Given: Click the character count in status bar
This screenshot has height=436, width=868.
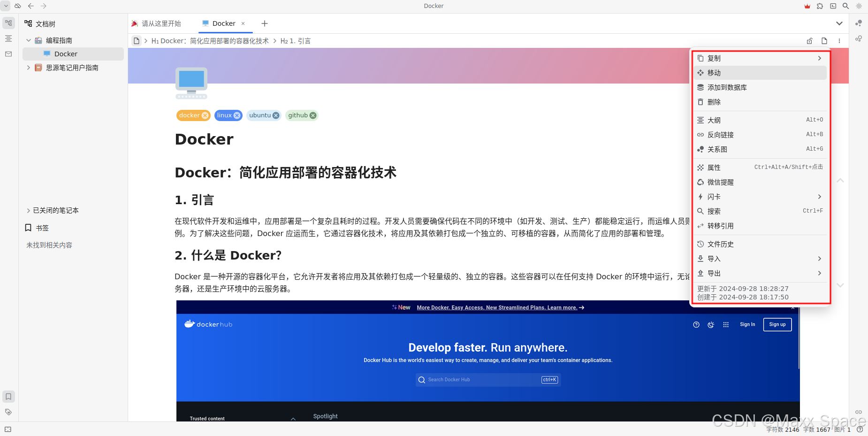Looking at the screenshot, I should pyautogui.click(x=783, y=429).
